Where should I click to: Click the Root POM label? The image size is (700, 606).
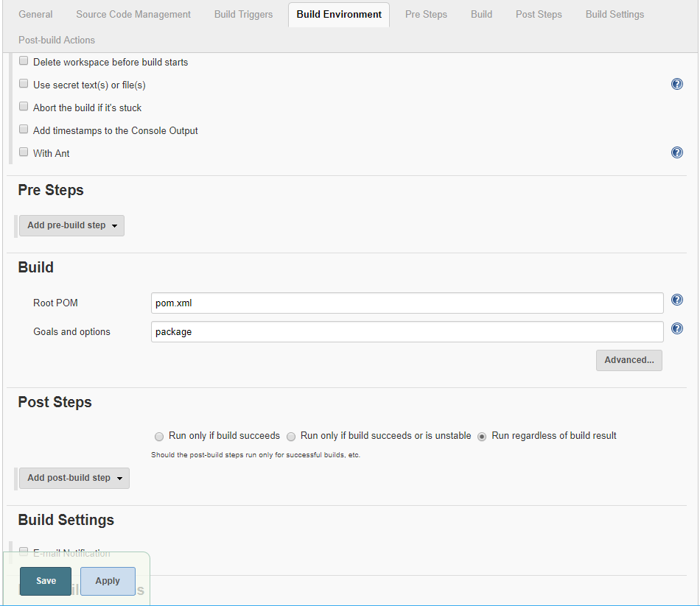coord(55,303)
